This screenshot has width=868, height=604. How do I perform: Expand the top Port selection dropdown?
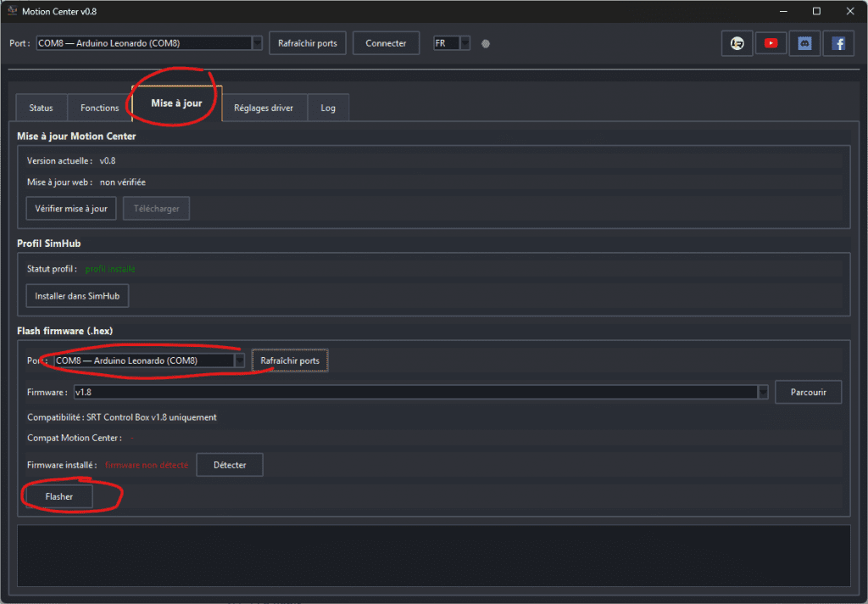click(257, 43)
